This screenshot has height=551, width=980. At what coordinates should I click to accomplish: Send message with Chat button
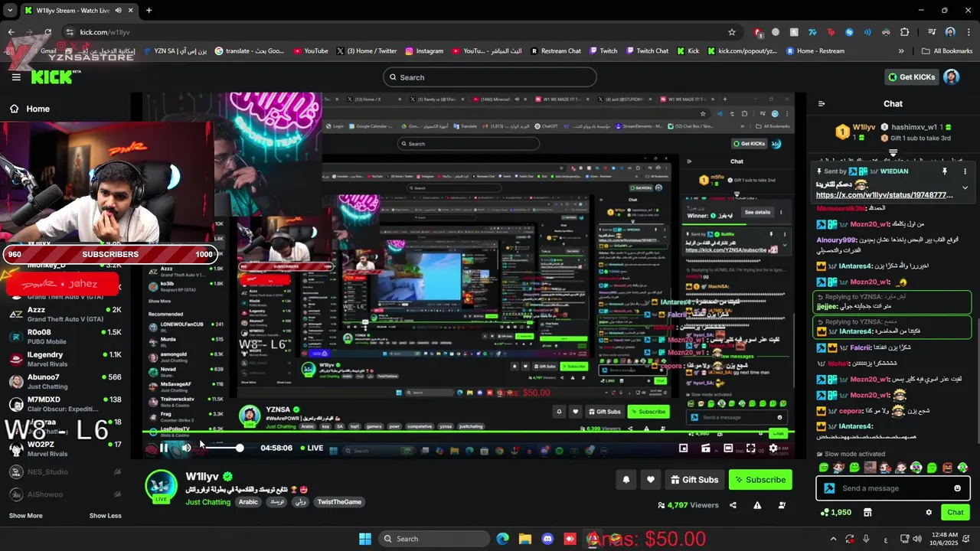tap(955, 512)
